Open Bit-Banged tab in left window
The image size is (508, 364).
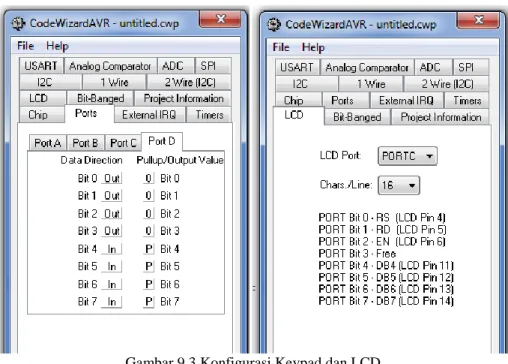(100, 98)
